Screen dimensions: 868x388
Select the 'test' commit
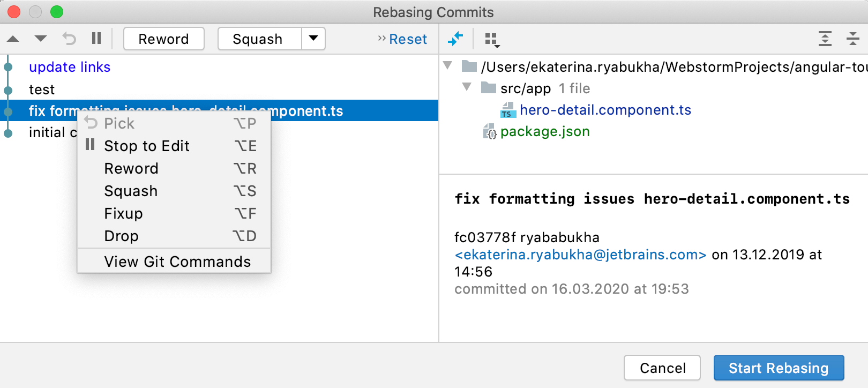point(42,89)
